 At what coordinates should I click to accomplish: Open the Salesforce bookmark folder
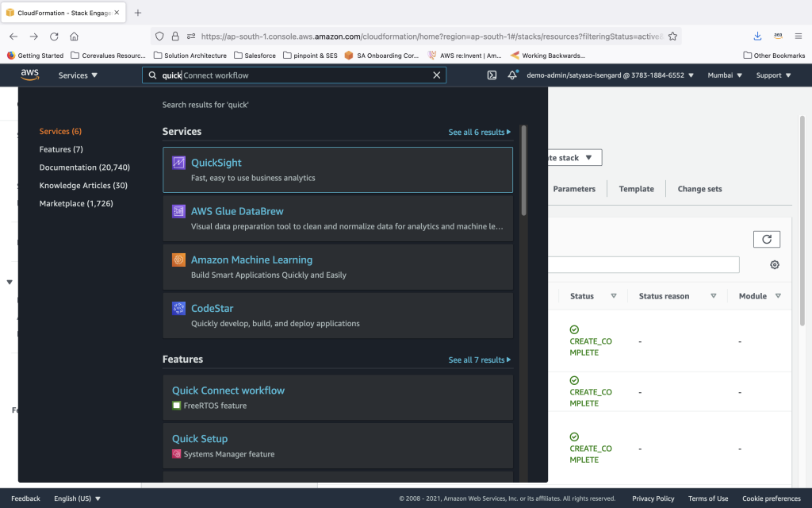255,56
